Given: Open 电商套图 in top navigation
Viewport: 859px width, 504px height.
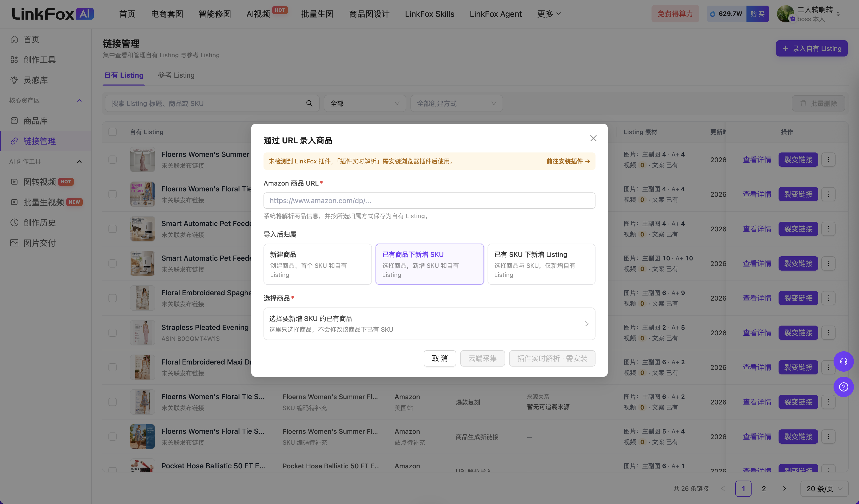Looking at the screenshot, I should pyautogui.click(x=167, y=14).
